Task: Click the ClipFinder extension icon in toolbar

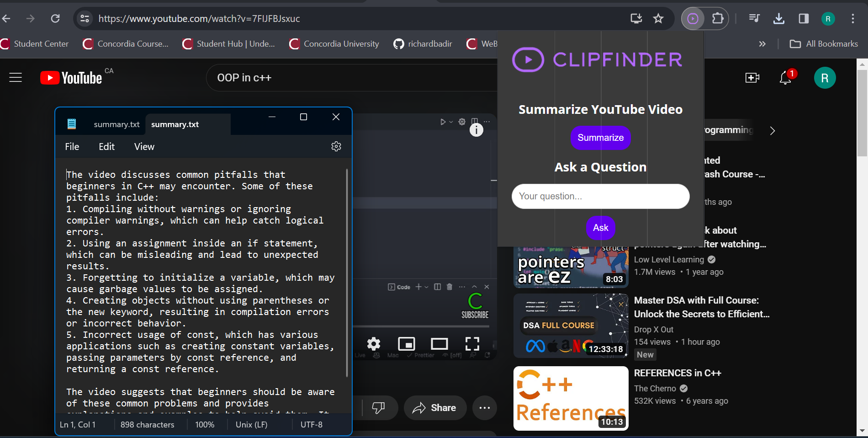Action: point(693,19)
